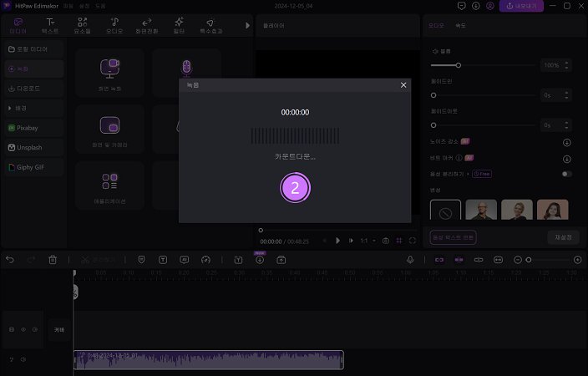The height and width of the screenshot is (376, 588).
Task: Select the no-voice-change option thumbnail
Action: (x=445, y=212)
